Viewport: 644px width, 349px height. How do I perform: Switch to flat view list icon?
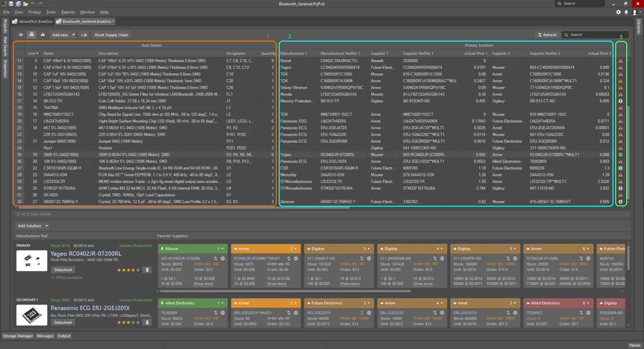click(x=21, y=35)
